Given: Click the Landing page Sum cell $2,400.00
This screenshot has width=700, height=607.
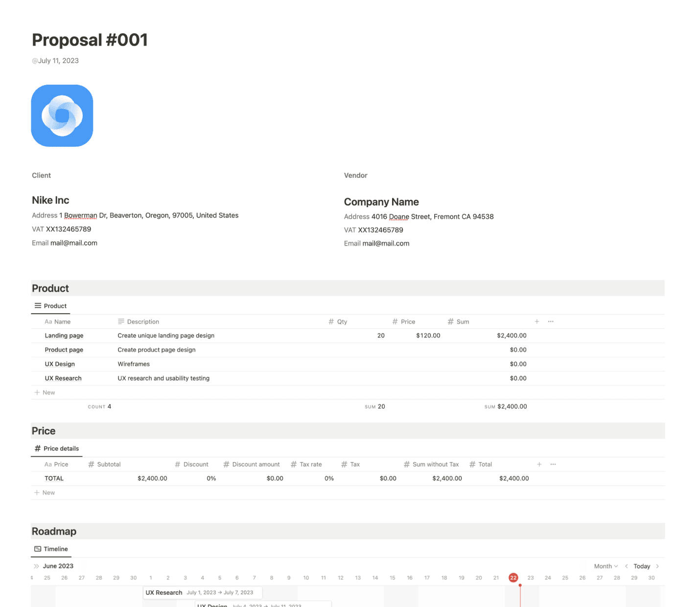Looking at the screenshot, I should [x=512, y=336].
